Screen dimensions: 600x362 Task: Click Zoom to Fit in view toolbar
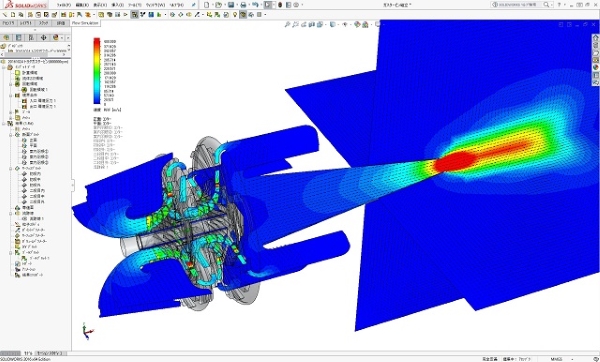pyautogui.click(x=287, y=24)
